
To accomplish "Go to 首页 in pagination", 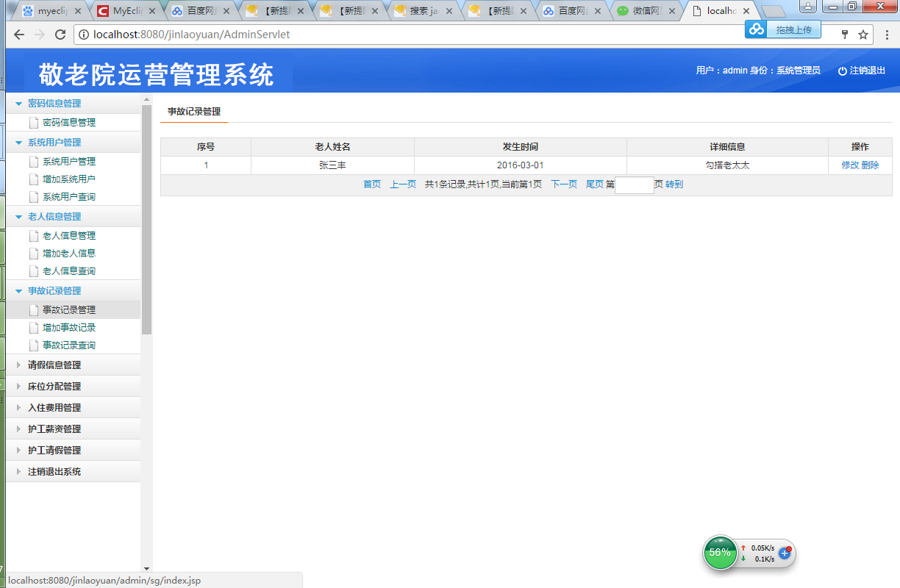I will pos(372,184).
